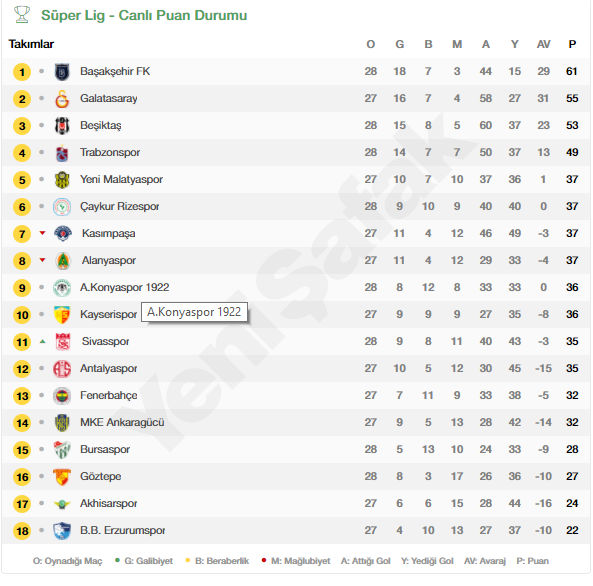Open the Kayserispor team link
This screenshot has height=586, width=593.
click(x=109, y=314)
